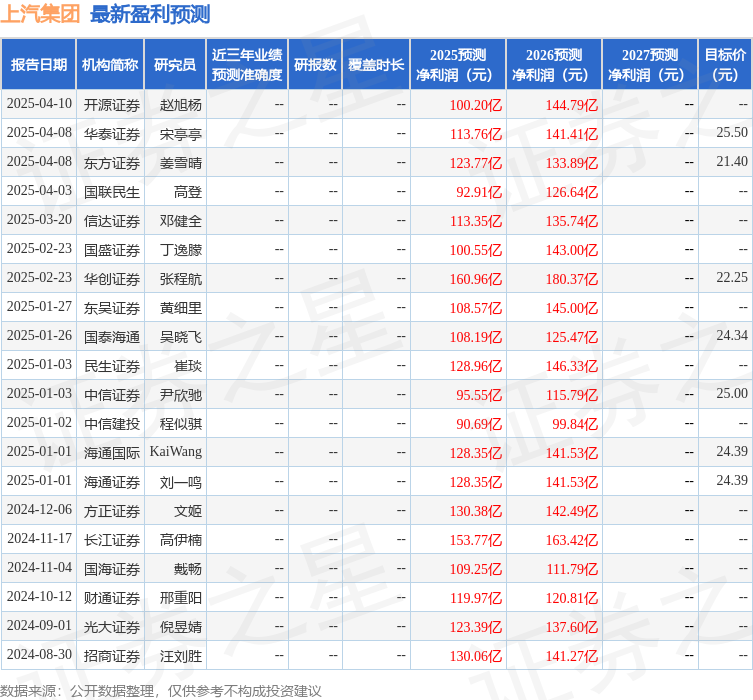
Task: Click analyst name 邓健全
Action: click(181, 221)
